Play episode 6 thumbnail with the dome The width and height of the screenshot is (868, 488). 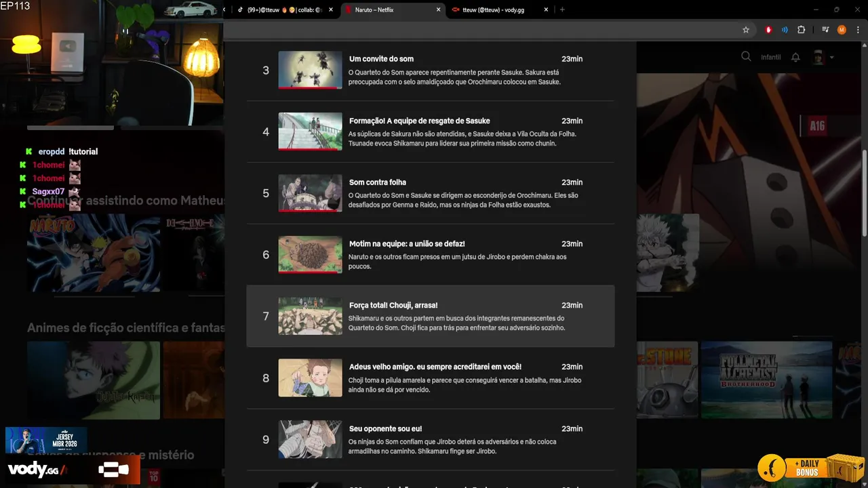pyautogui.click(x=310, y=255)
